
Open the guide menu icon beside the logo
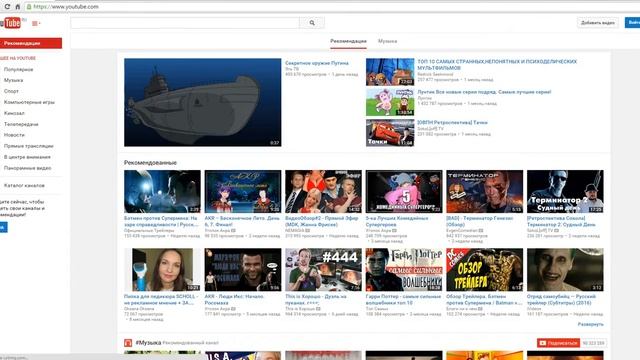coord(36,24)
